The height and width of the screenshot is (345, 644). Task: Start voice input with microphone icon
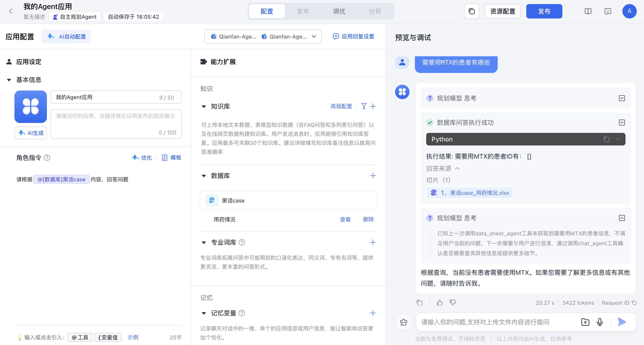coord(600,322)
